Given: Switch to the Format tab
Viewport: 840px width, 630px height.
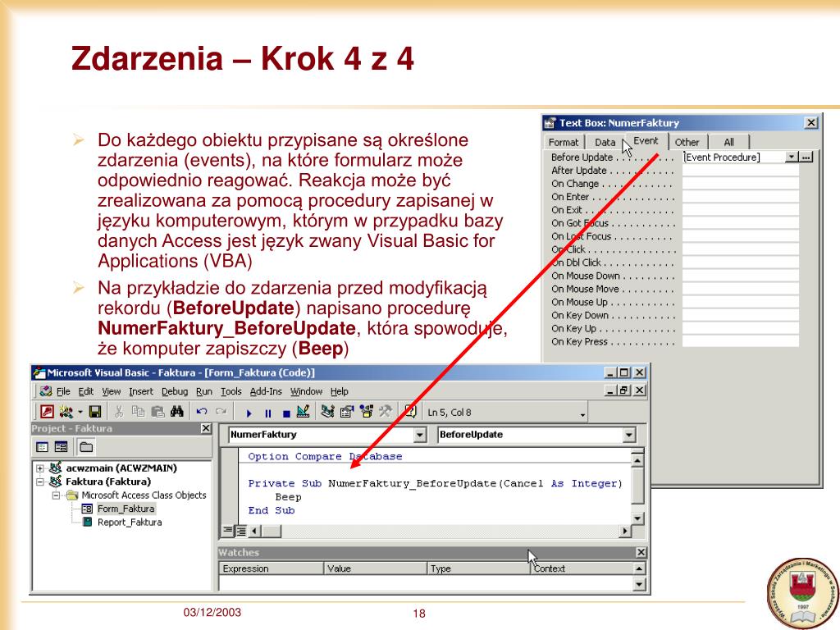Looking at the screenshot, I should tap(564, 143).
